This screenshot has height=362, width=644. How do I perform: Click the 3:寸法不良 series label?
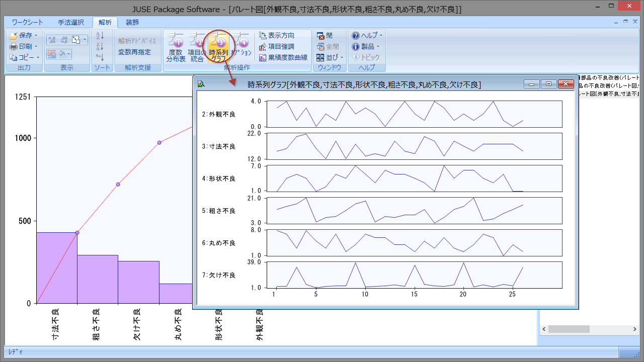click(x=219, y=146)
